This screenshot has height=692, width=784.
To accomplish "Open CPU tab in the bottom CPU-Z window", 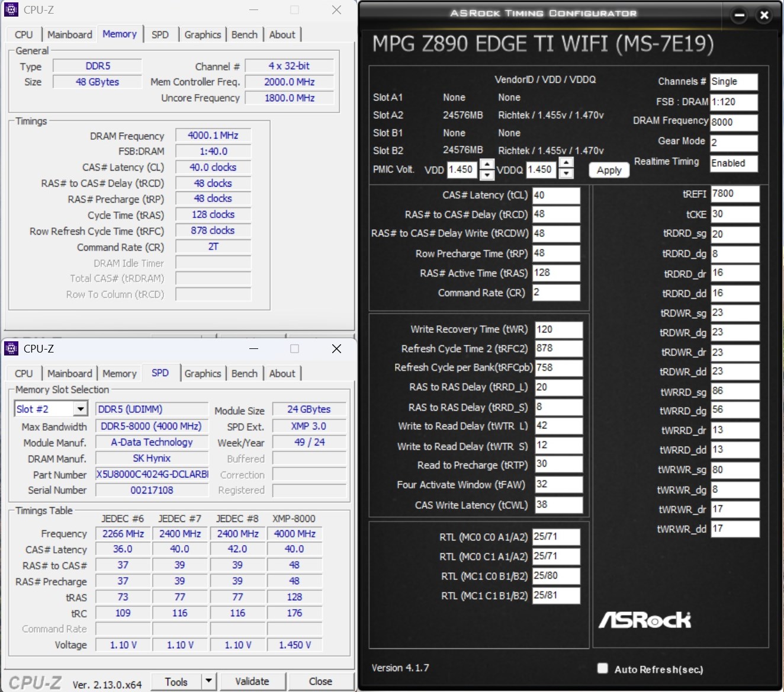I will (x=24, y=373).
